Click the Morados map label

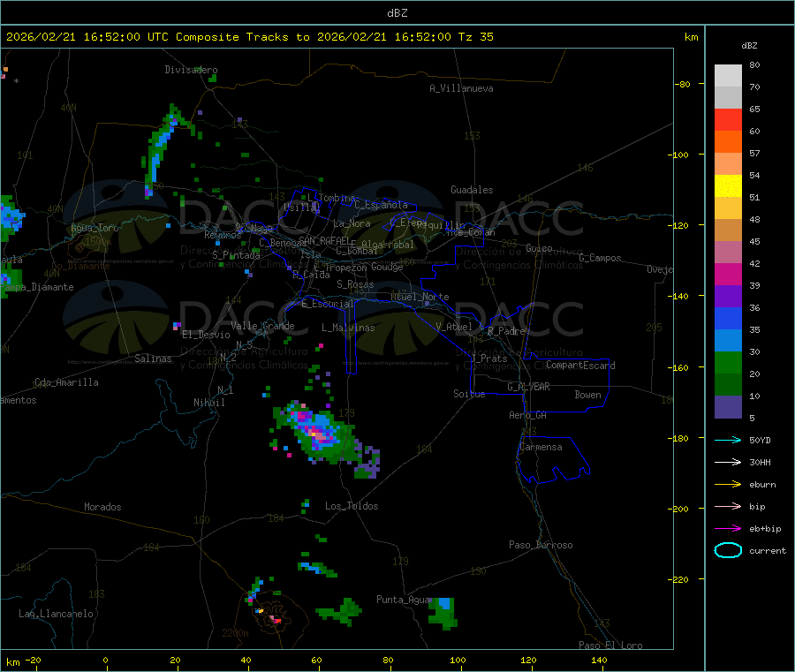tap(102, 507)
